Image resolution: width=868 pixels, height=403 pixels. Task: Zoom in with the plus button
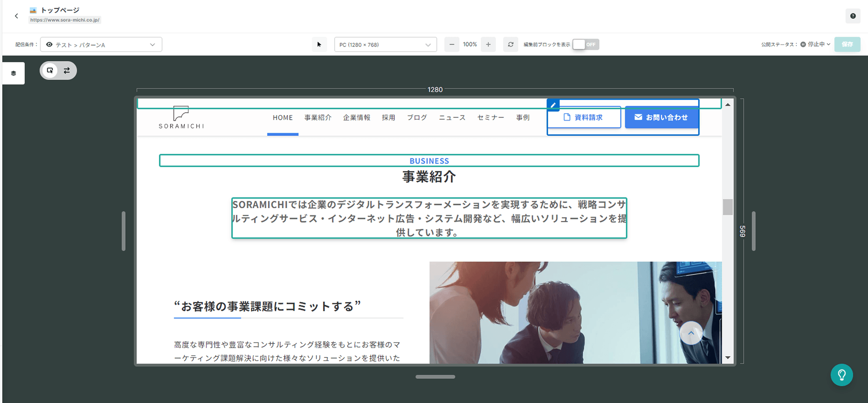tap(488, 45)
